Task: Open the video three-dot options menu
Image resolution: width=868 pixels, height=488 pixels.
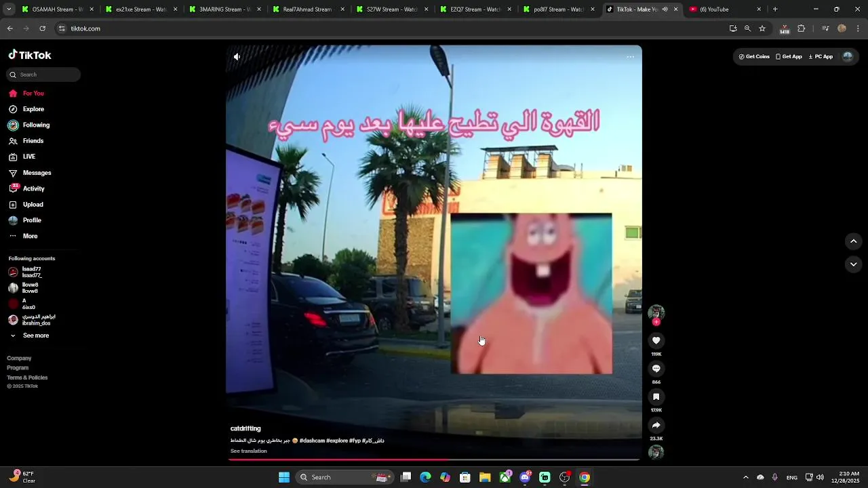Action: click(630, 57)
